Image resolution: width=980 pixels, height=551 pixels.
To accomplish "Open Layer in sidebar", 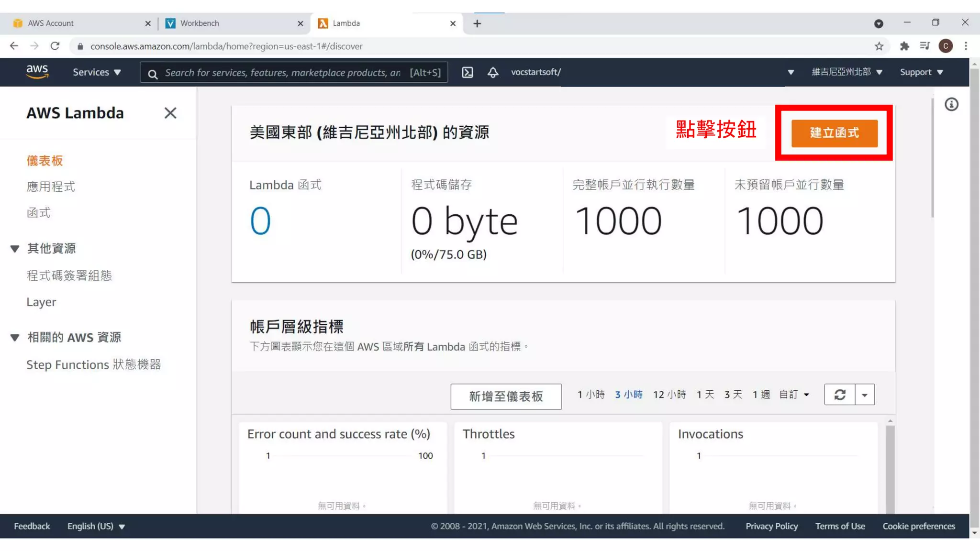I will (x=41, y=302).
